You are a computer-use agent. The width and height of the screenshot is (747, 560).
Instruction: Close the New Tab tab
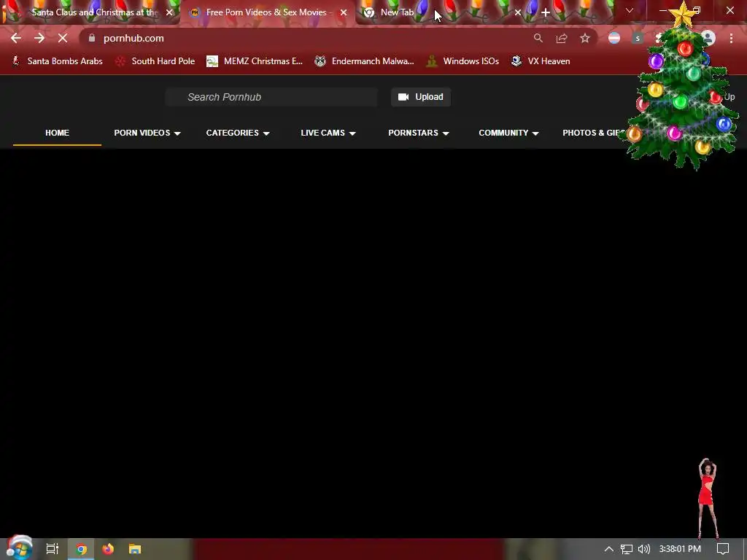pyautogui.click(x=518, y=12)
